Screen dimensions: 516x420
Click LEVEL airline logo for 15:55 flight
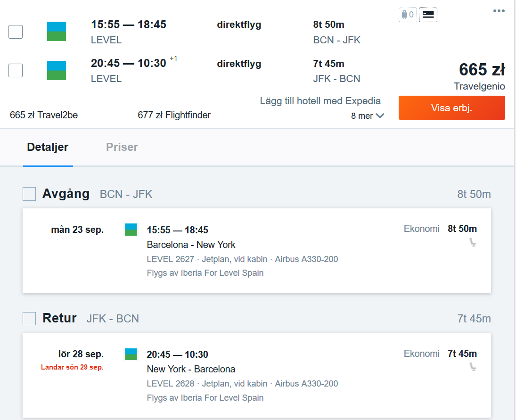[x=57, y=32]
